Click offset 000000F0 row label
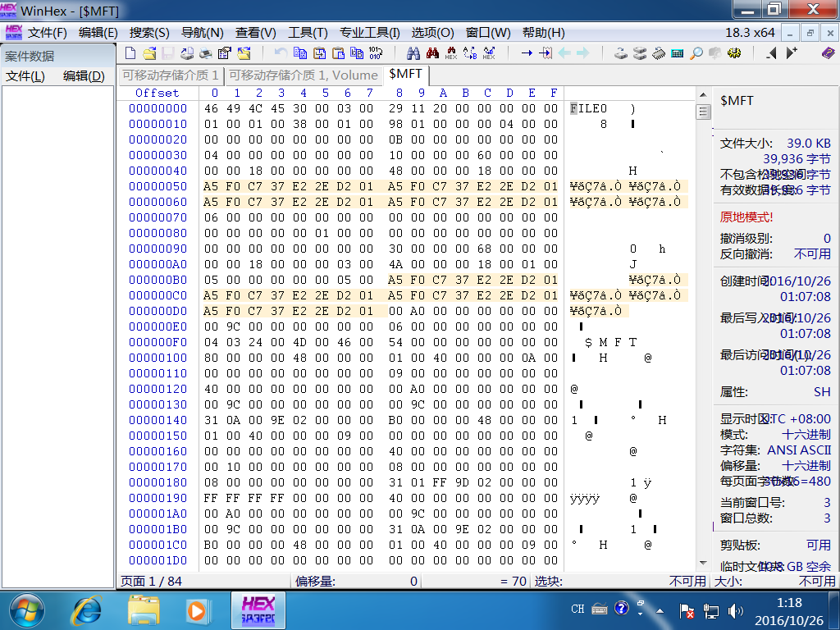The image size is (840, 630). tap(158, 342)
